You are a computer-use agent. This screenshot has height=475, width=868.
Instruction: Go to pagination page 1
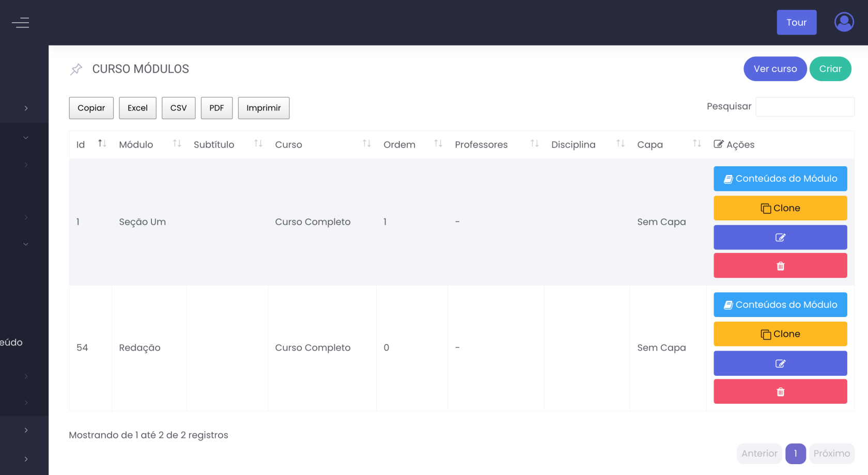pyautogui.click(x=795, y=453)
